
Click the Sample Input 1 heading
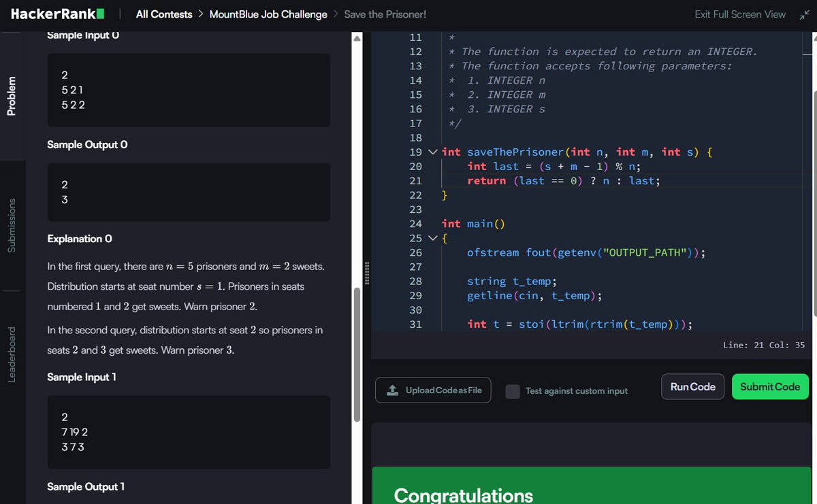pyautogui.click(x=82, y=377)
